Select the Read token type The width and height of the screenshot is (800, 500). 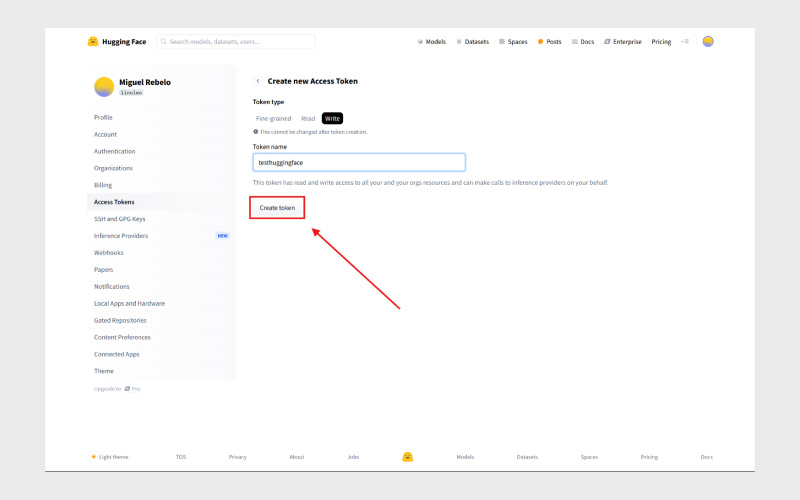coord(308,118)
